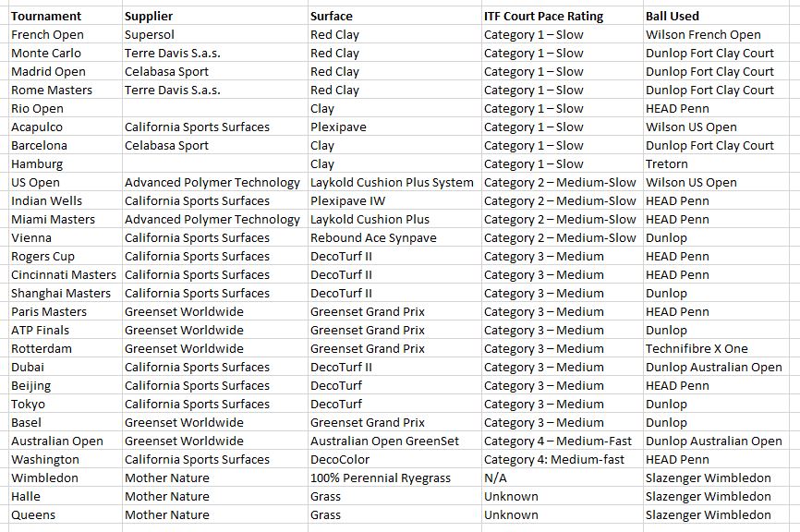Click the Ball Used header cell
The height and width of the screenshot is (532, 800).
pyautogui.click(x=716, y=17)
